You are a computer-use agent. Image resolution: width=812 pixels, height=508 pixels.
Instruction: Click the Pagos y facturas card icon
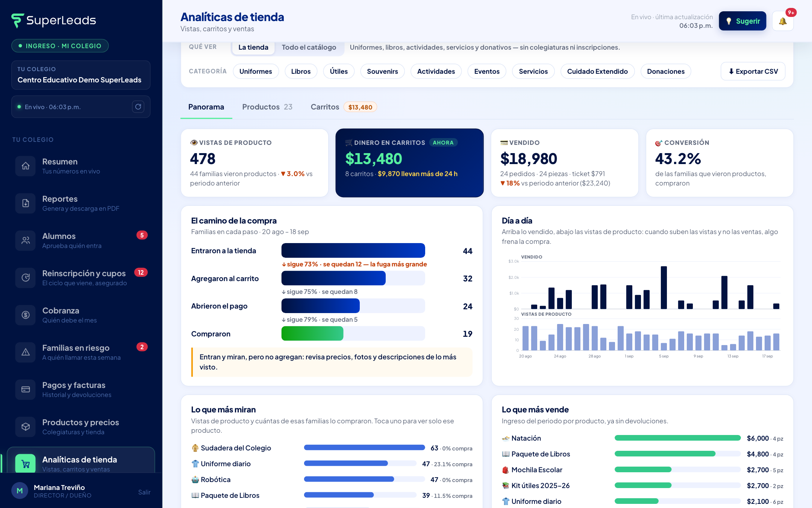coord(26,389)
